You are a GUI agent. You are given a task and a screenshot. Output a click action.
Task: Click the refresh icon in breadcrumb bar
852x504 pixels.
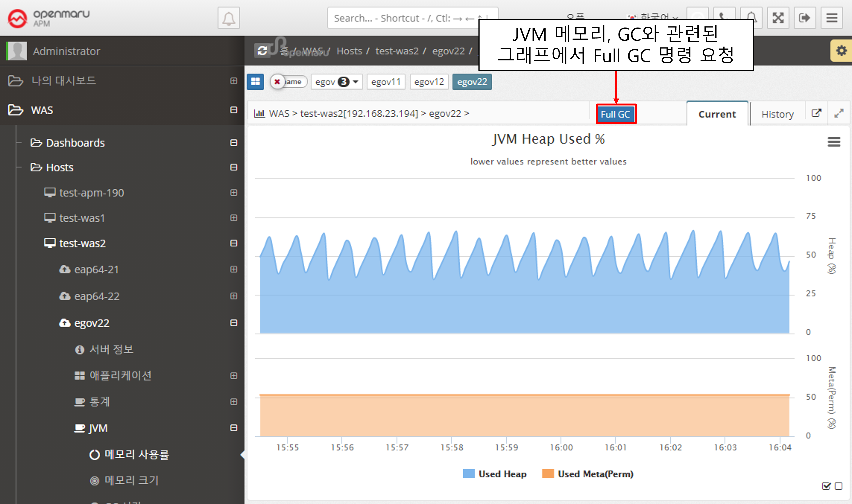[262, 51]
